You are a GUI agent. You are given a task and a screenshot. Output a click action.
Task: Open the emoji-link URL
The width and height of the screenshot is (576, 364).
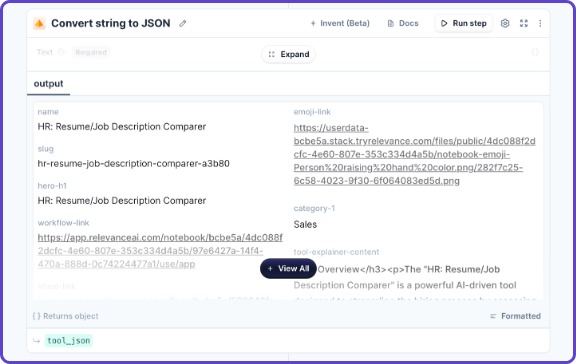[x=414, y=154]
